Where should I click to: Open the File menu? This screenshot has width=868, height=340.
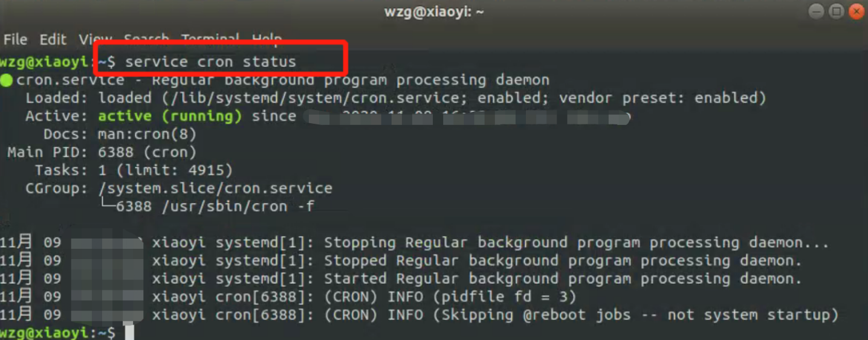point(15,40)
